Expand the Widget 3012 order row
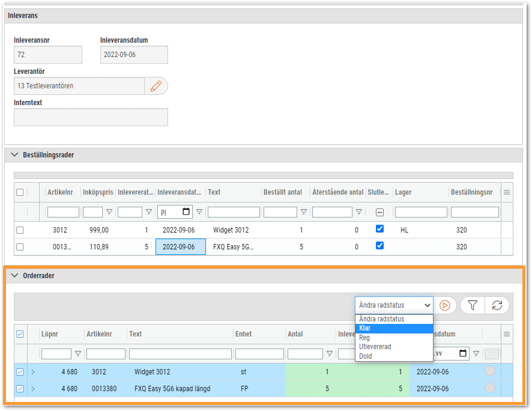Viewport: 532px width, 411px height. tap(33, 372)
